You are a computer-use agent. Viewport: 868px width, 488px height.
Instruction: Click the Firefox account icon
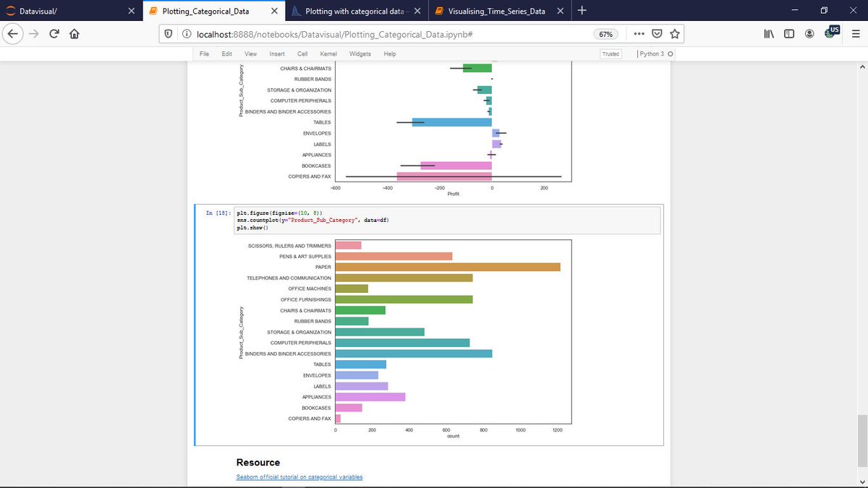pos(809,33)
